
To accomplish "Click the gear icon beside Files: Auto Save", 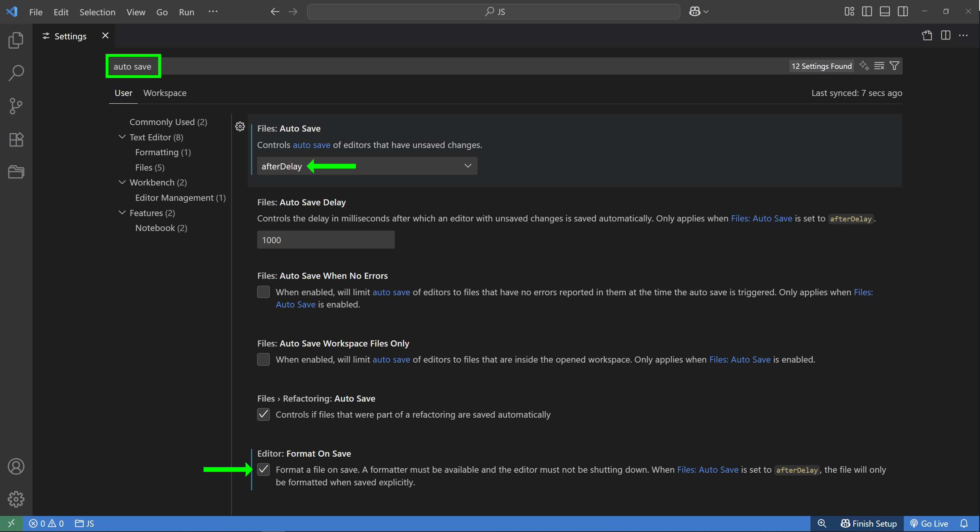I will [x=240, y=127].
